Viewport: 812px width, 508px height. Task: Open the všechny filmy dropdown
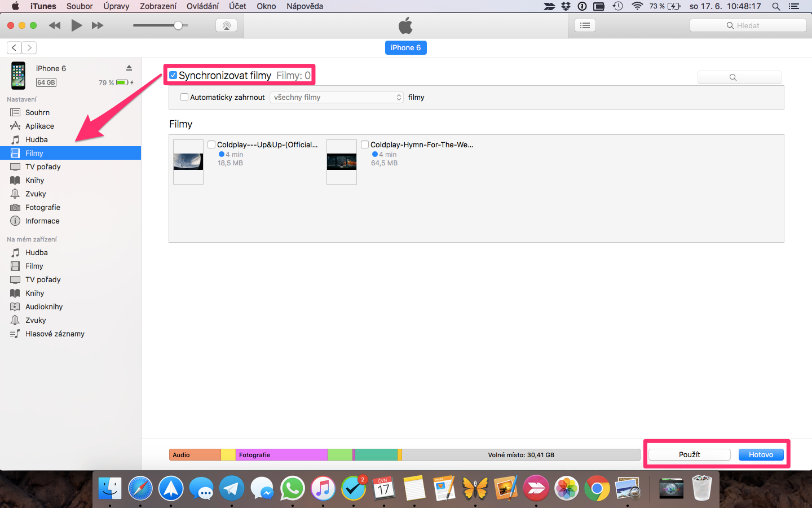tap(337, 97)
